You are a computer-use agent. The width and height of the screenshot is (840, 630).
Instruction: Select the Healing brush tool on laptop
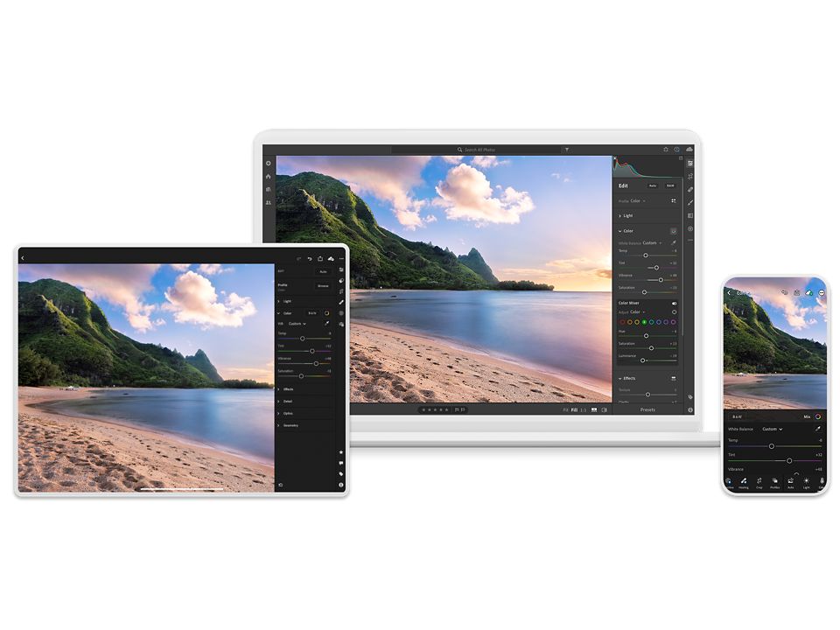tap(690, 189)
